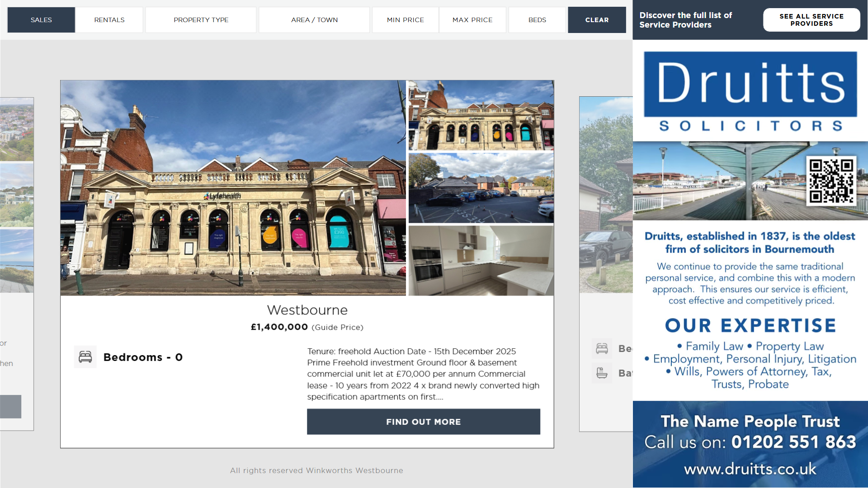Open the PROPERTY TYPE dropdown
Image resolution: width=868 pixels, height=488 pixels.
(201, 20)
